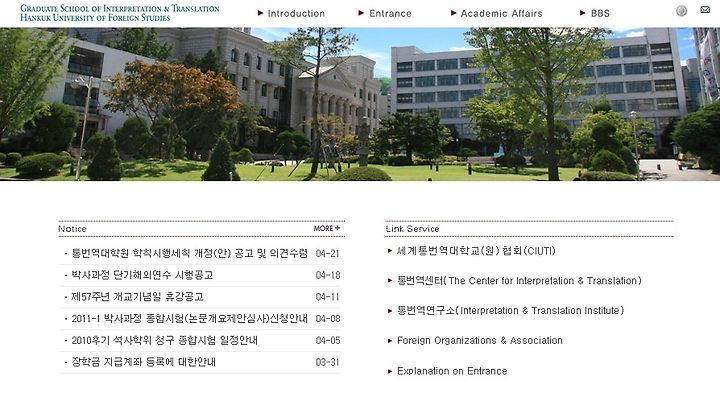Open Foreign Organizations & Association link
The width and height of the screenshot is (720, 393).
pyautogui.click(x=480, y=340)
